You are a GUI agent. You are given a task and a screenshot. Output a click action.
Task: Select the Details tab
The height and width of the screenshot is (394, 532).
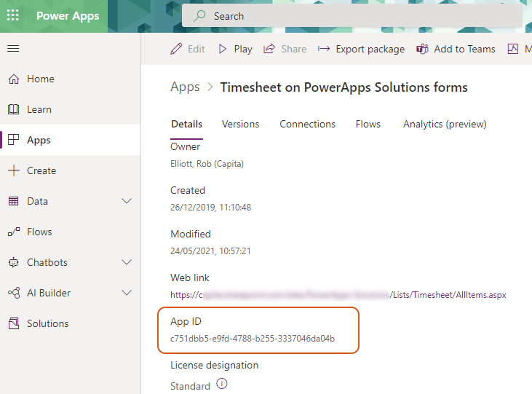coord(186,125)
